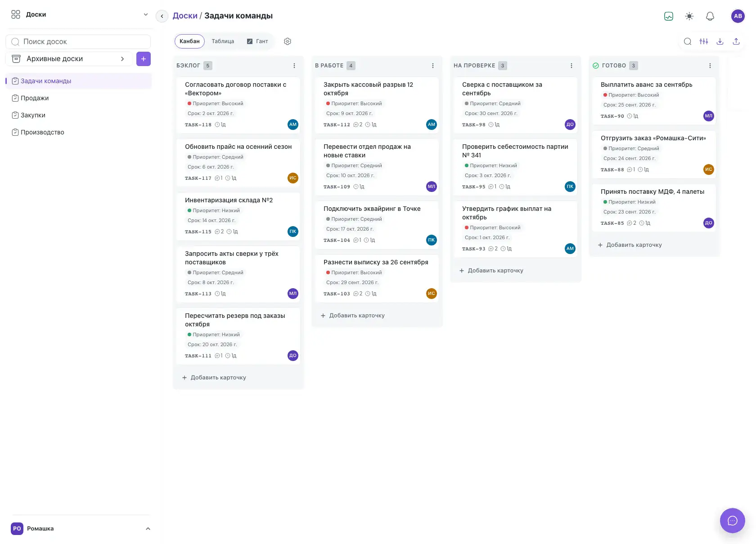Click TASK-109 identifier
The height and width of the screenshot is (544, 756).
337,187
